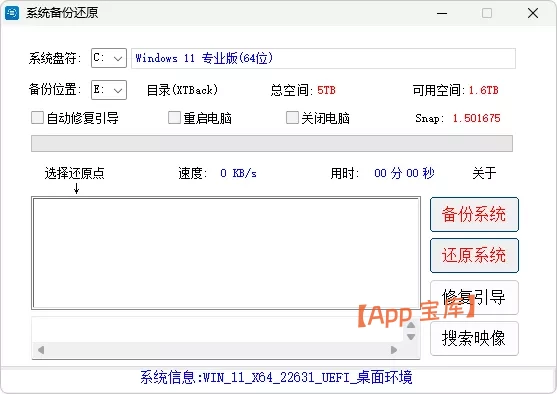557x394 pixels.
Task: Click the speed value 0 KB/s
Action: (x=238, y=173)
